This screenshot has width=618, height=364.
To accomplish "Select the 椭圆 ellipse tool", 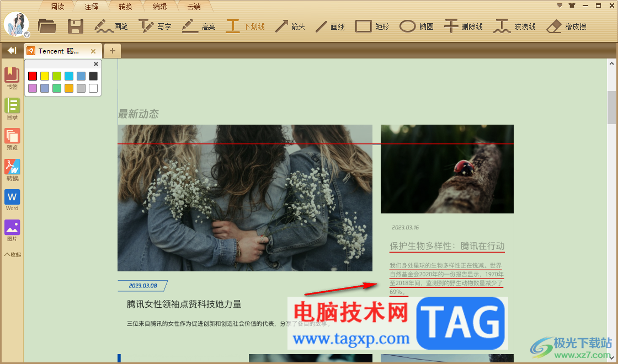I will pyautogui.click(x=416, y=26).
